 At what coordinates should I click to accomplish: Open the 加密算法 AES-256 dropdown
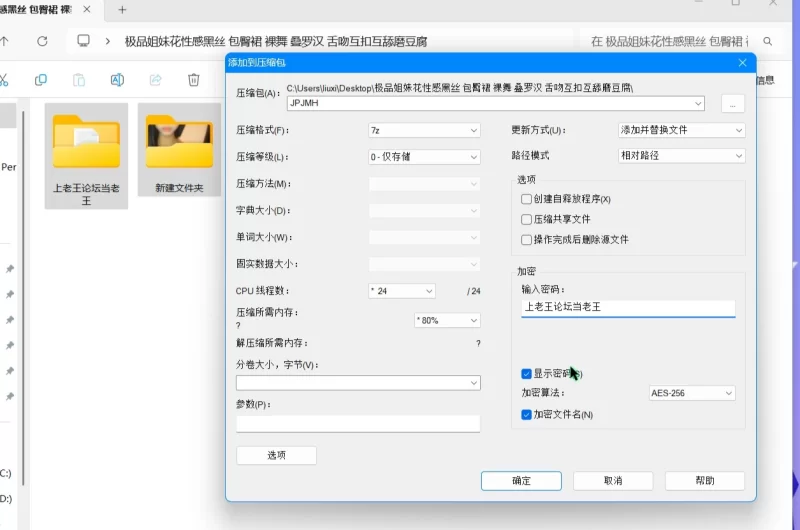tap(691, 393)
